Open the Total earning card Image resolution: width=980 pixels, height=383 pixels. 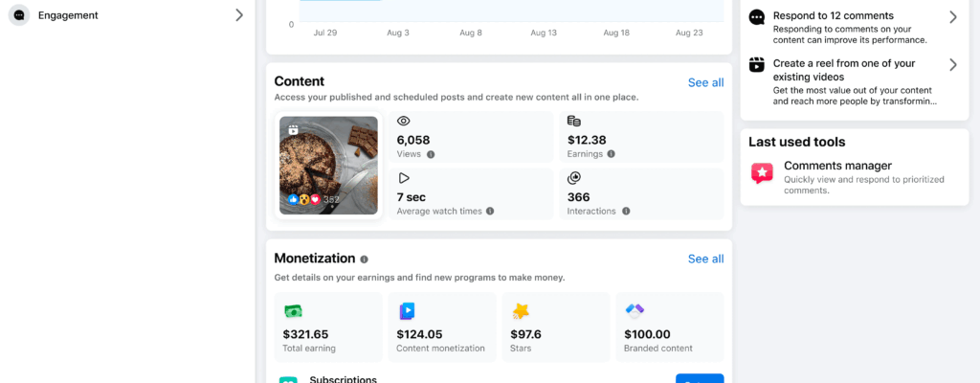[327, 327]
